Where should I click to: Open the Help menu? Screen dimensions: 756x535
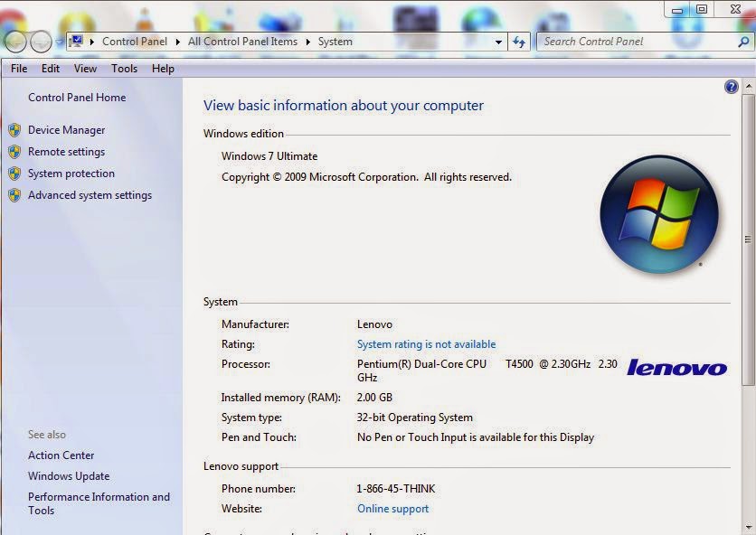(163, 69)
